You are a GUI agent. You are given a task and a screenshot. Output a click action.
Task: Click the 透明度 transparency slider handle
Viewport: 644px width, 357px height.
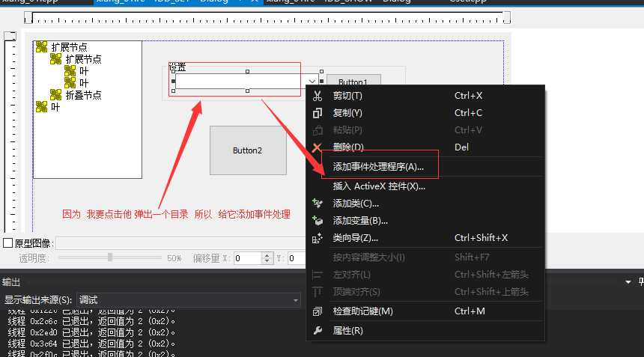(110, 257)
